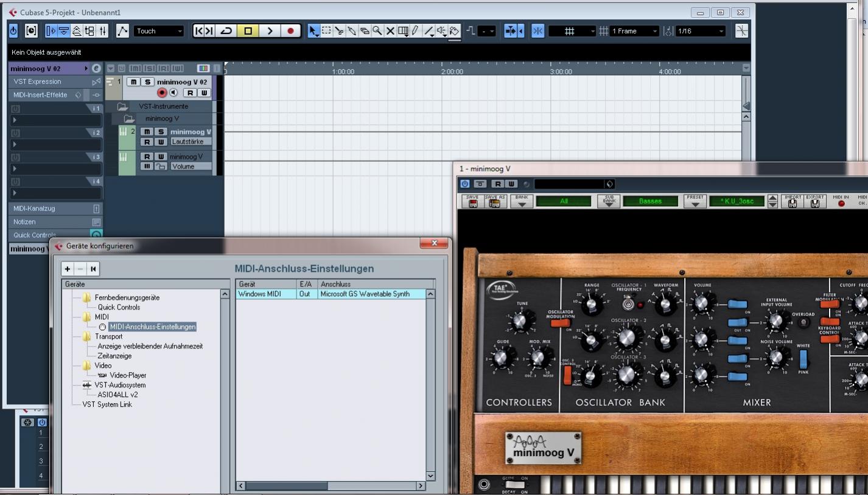This screenshot has height=495, width=868.
Task: Click the minimoog Import preset button
Action: 793,201
